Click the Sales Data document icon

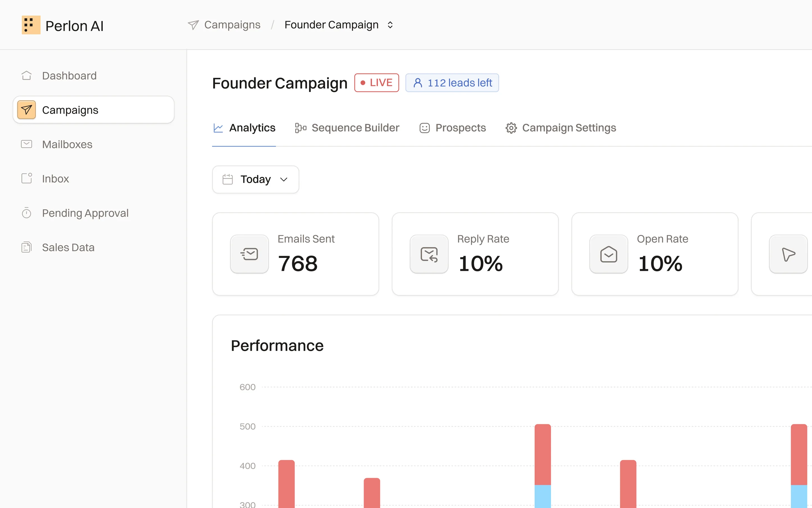27,247
